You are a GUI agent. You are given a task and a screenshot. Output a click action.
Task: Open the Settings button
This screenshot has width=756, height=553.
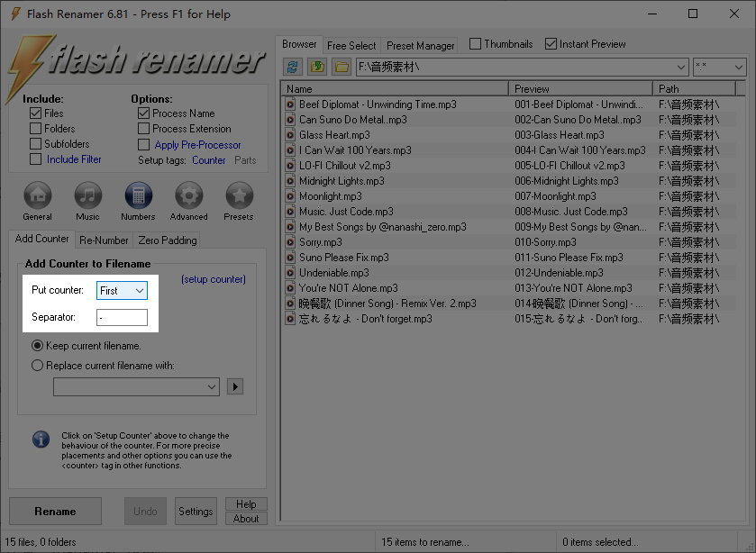pos(196,511)
